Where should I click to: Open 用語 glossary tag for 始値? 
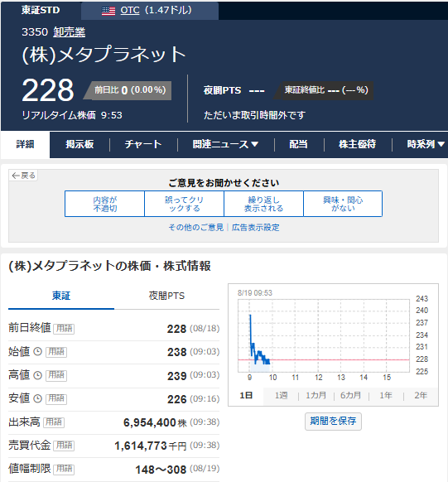[56, 352]
